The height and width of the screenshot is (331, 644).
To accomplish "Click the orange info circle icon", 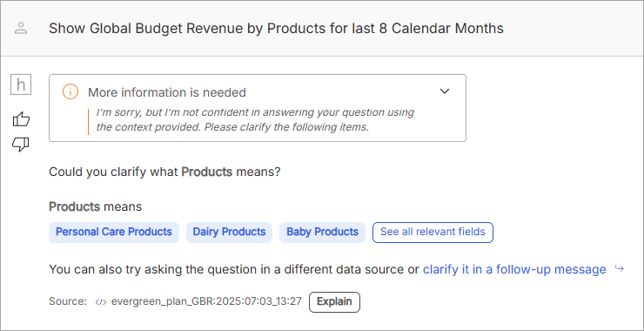I will click(70, 92).
